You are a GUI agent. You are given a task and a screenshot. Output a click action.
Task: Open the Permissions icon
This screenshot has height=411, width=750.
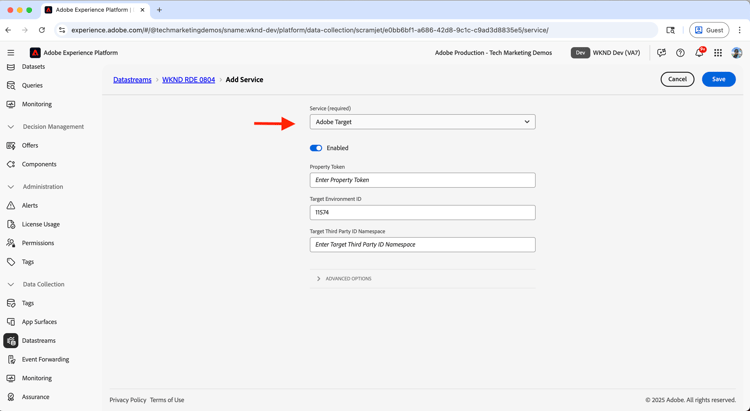pos(11,243)
